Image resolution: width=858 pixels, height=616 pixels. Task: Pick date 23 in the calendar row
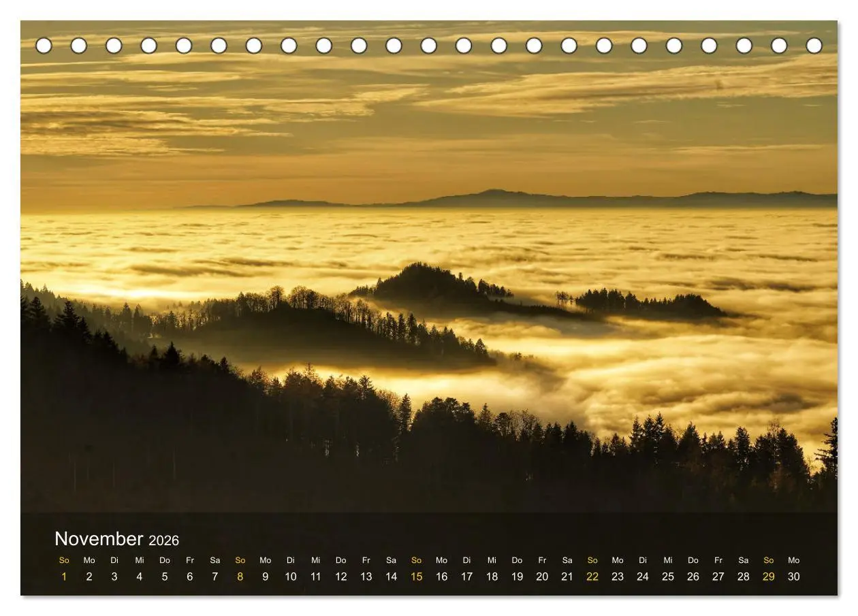[x=618, y=577]
